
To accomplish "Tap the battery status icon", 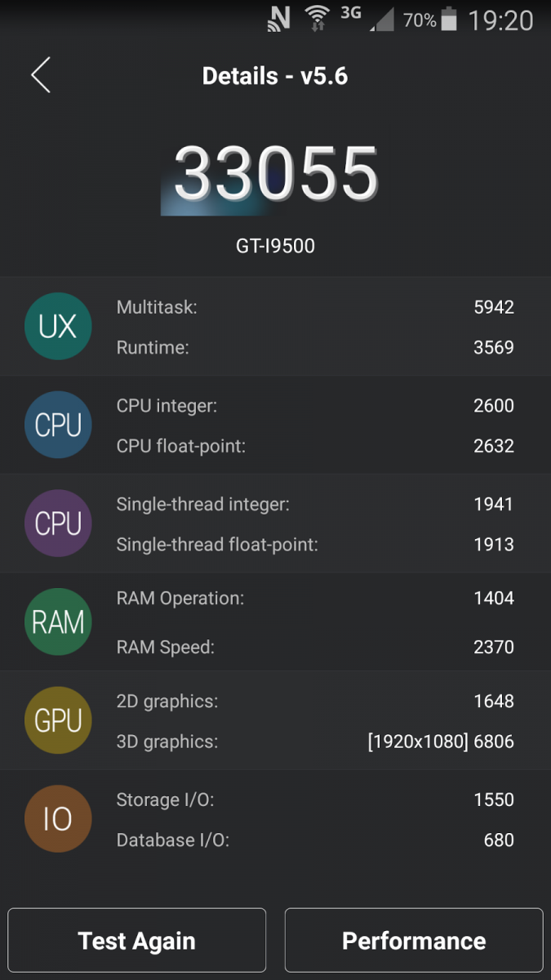I will (x=450, y=20).
